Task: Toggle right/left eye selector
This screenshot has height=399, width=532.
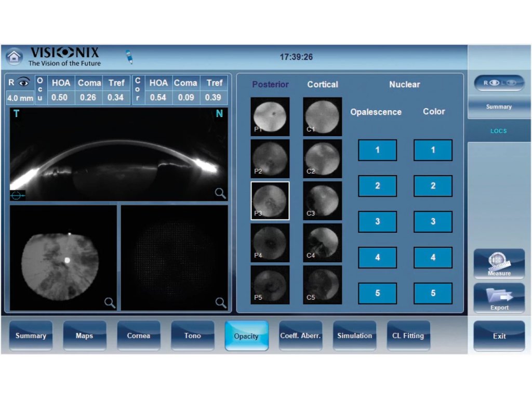Action: click(x=499, y=83)
